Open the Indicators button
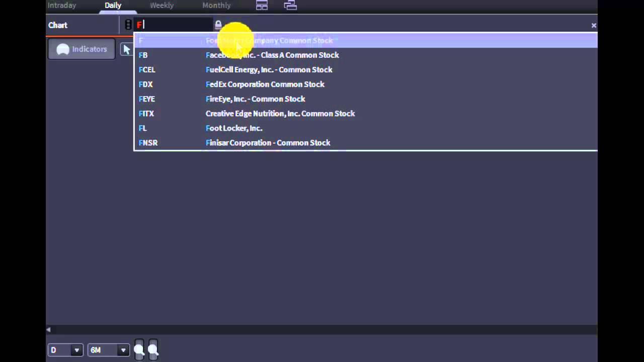This screenshot has height=362, width=644. click(82, 49)
